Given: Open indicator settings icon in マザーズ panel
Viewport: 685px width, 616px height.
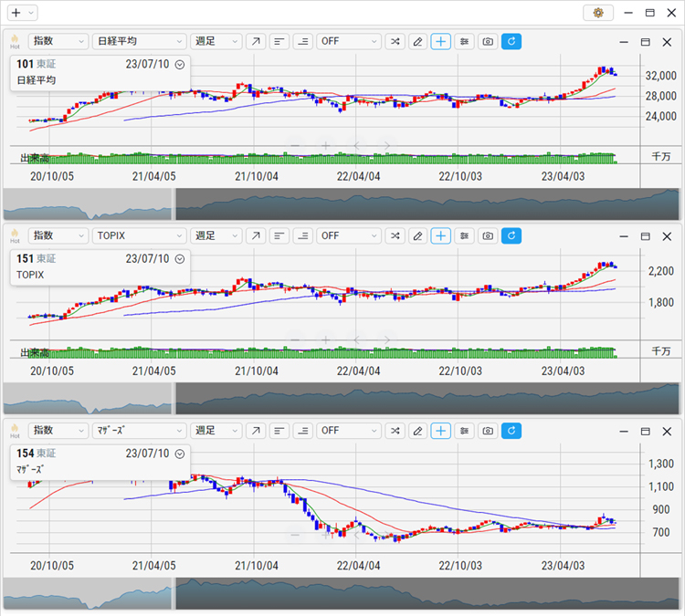Looking at the screenshot, I should coord(464,431).
